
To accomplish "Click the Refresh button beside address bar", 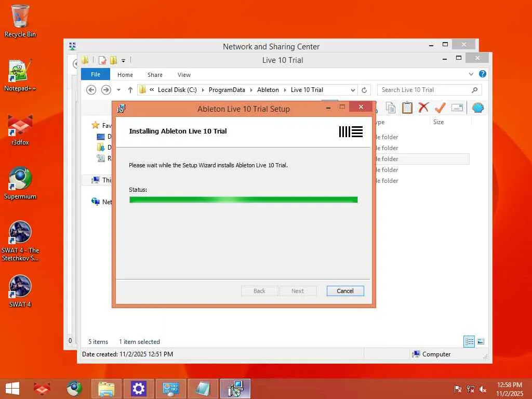I will click(x=364, y=90).
